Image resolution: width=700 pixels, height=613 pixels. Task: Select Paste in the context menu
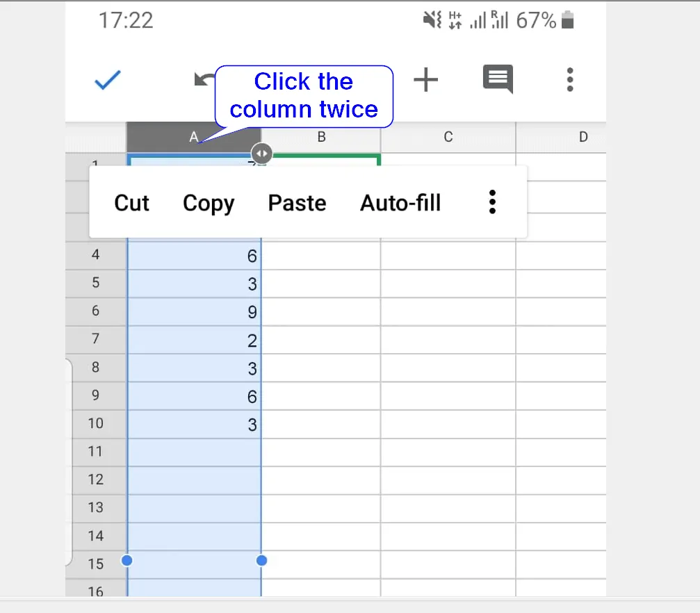click(298, 203)
